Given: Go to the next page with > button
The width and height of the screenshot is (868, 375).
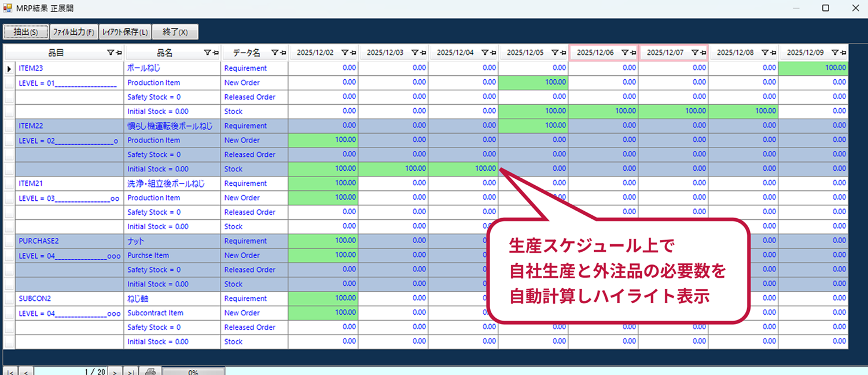Looking at the screenshot, I should tap(115, 372).
